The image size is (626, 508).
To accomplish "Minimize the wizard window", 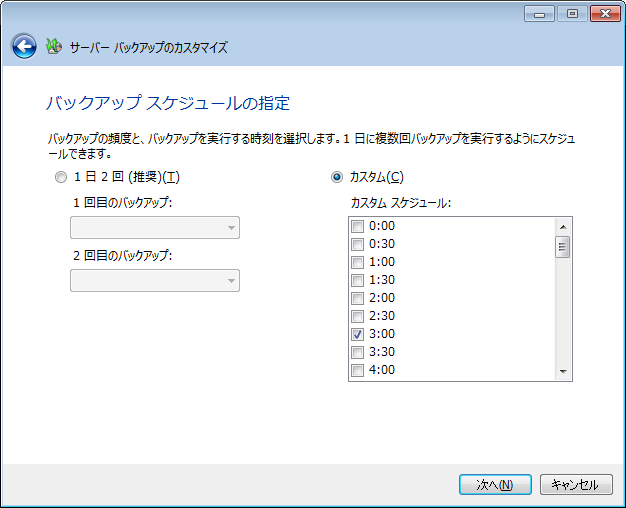I will click(539, 14).
